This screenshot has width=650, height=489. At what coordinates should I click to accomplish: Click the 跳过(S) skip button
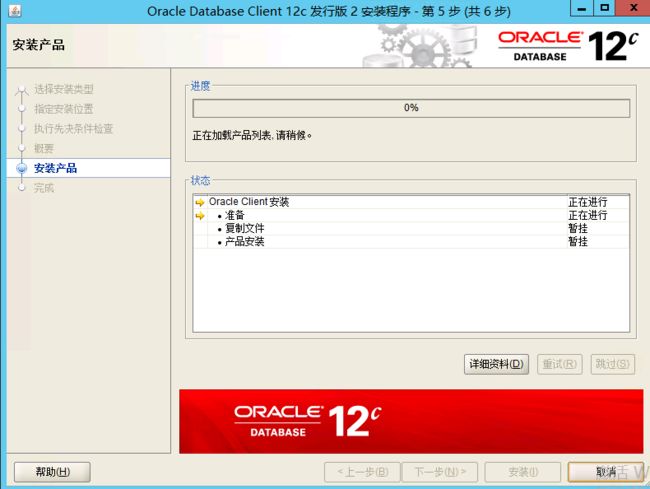612,364
